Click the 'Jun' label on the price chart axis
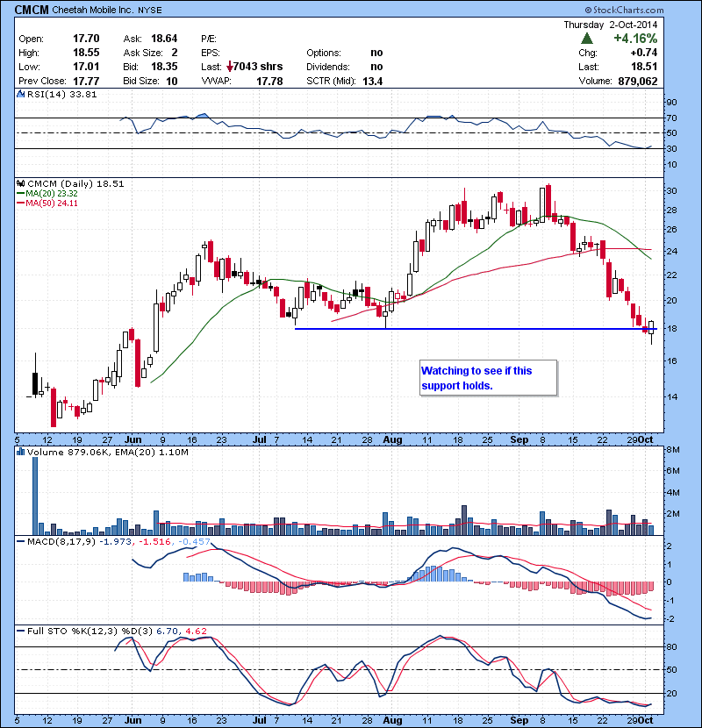Screen dimensions: 702x728 click(133, 439)
